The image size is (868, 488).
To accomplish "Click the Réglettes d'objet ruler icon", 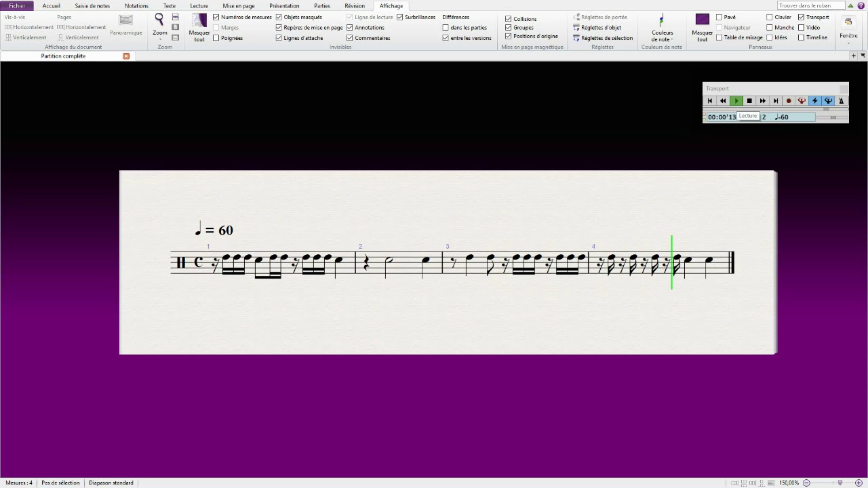I will point(576,28).
